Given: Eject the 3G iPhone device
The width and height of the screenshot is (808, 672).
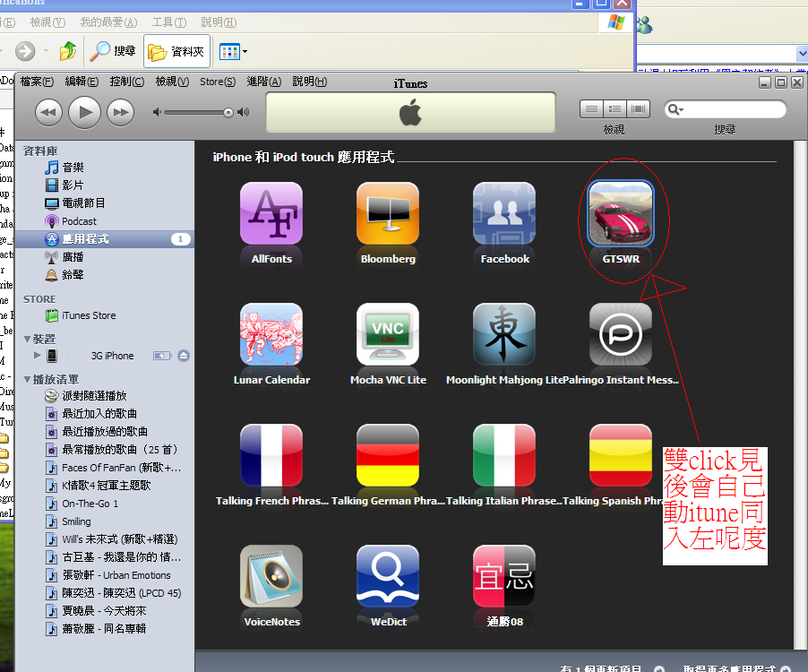Looking at the screenshot, I should (184, 356).
